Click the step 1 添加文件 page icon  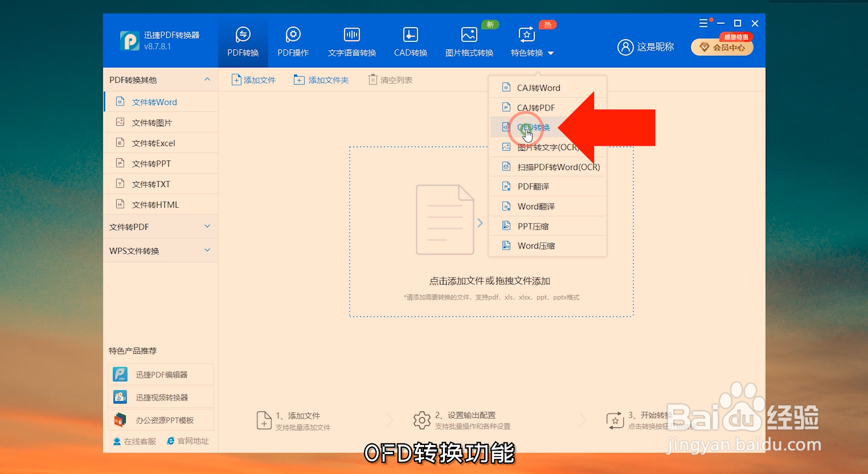(264, 421)
